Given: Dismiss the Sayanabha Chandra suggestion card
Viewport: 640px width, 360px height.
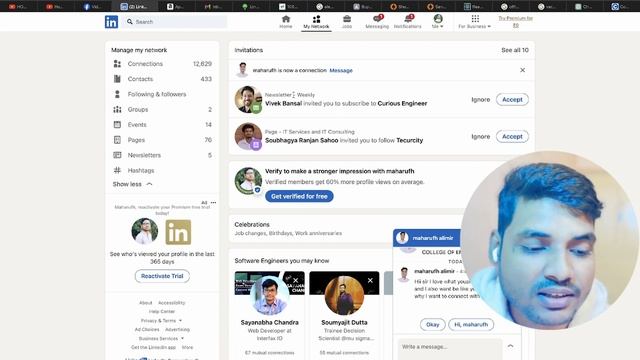Looking at the screenshot, I should point(296,280).
